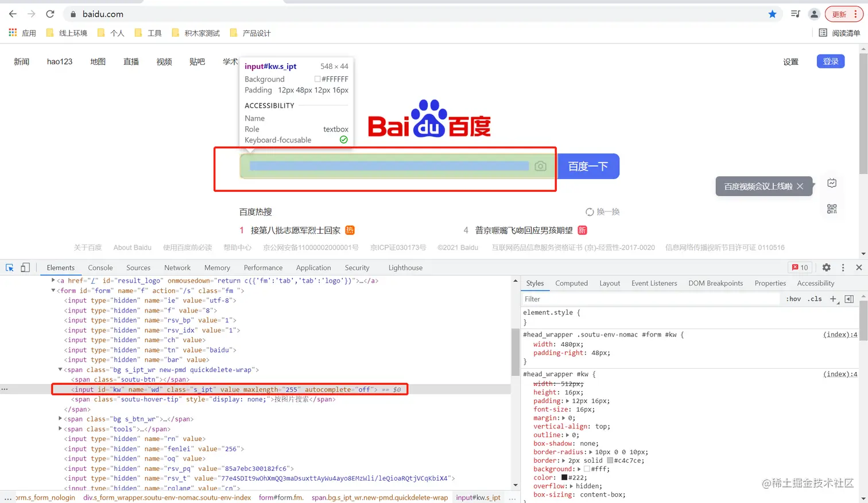
Task: Click the bookmark star icon
Action: [x=772, y=14]
